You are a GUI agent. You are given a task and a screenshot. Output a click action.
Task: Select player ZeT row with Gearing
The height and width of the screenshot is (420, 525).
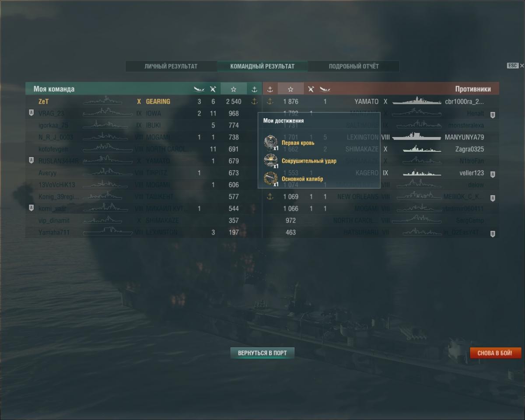[x=143, y=101]
